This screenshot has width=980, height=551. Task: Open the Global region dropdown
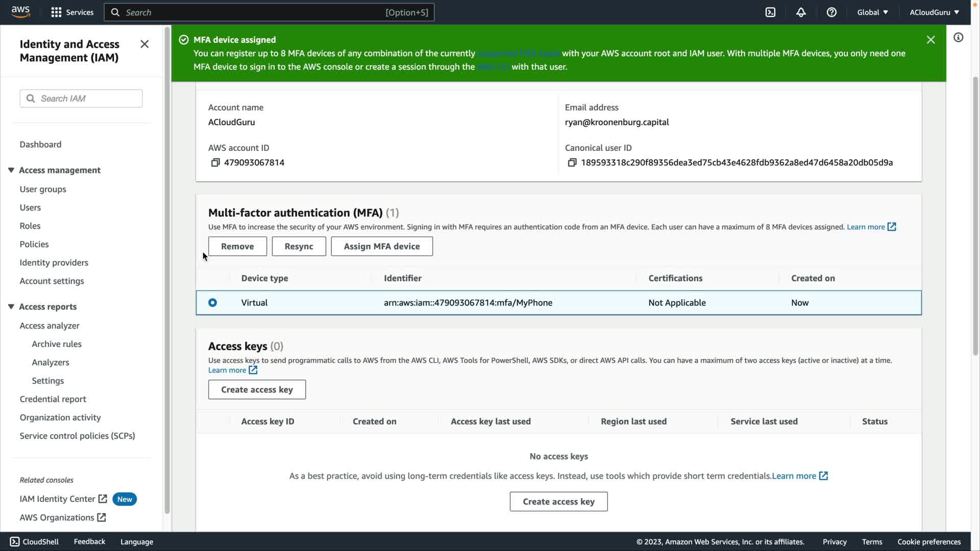point(872,12)
